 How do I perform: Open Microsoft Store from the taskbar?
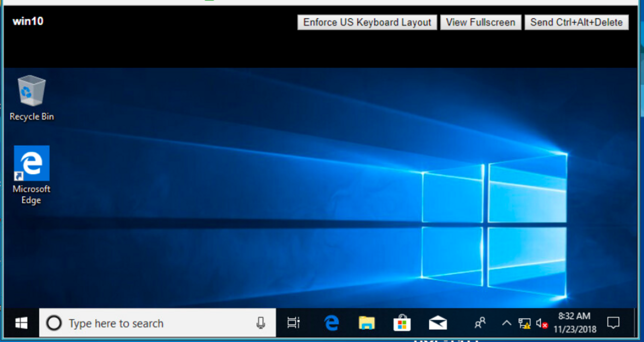402,323
